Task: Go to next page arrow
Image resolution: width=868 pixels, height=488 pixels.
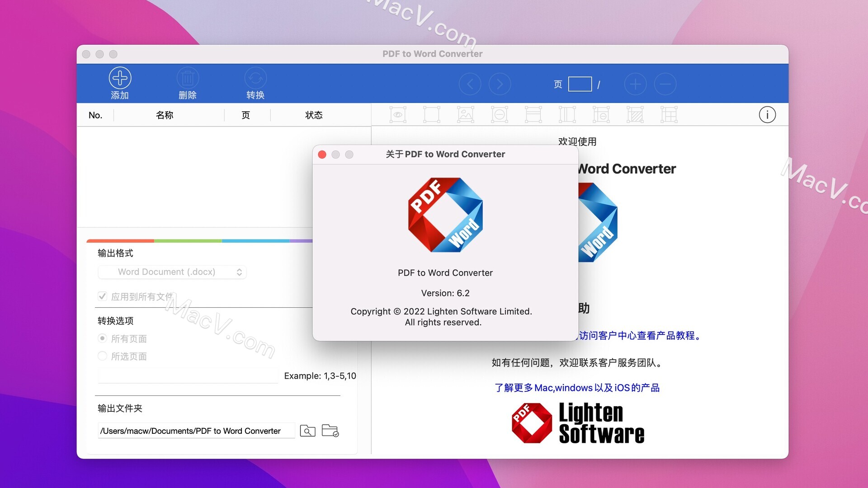Action: (x=500, y=84)
